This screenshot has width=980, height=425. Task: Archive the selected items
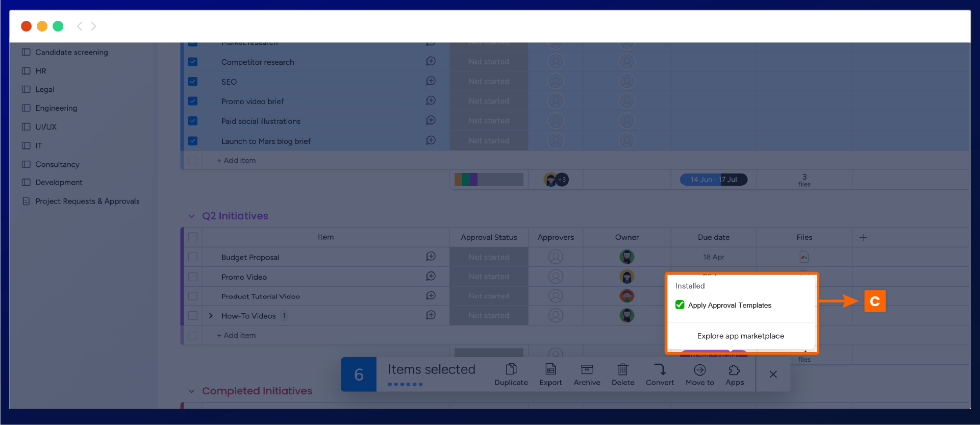587,369
